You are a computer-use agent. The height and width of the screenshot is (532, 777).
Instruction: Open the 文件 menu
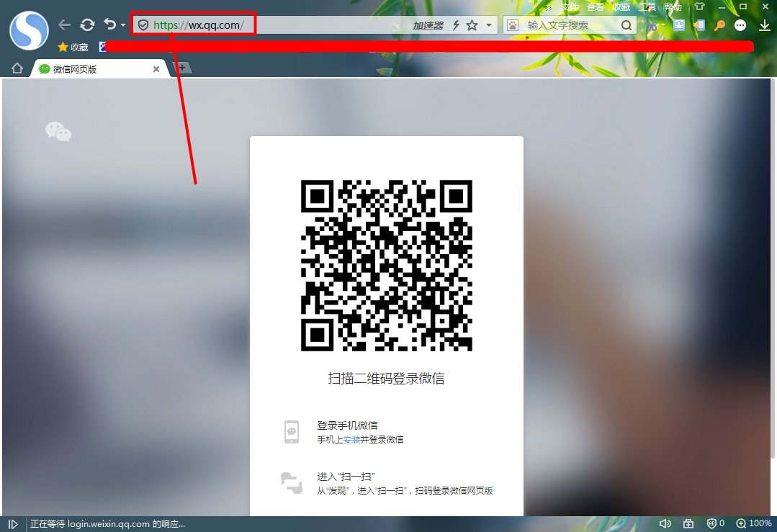click(x=570, y=7)
